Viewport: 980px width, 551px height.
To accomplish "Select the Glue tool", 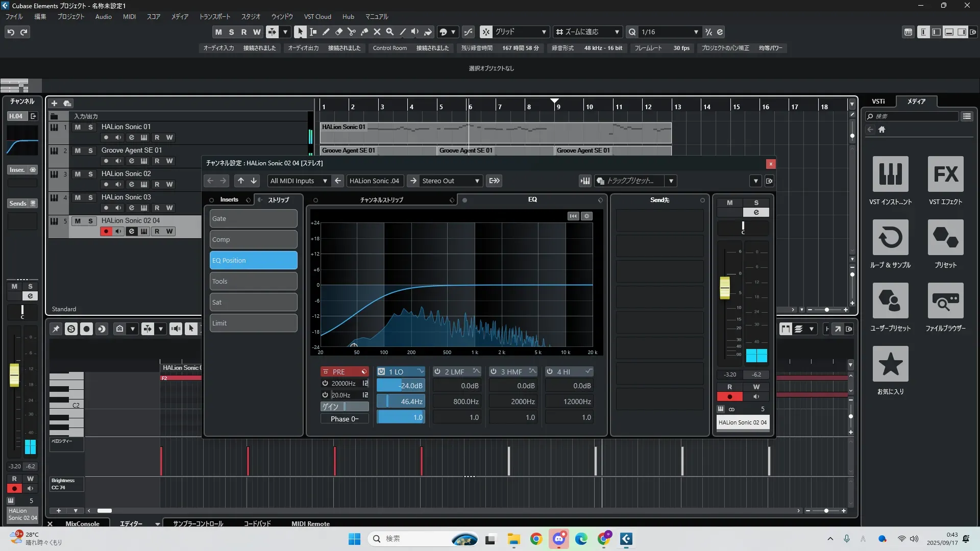I will 364,32.
